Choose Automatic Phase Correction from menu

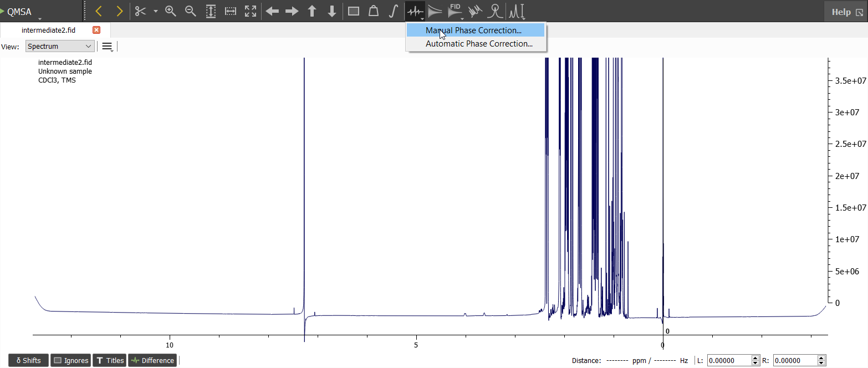coord(476,44)
